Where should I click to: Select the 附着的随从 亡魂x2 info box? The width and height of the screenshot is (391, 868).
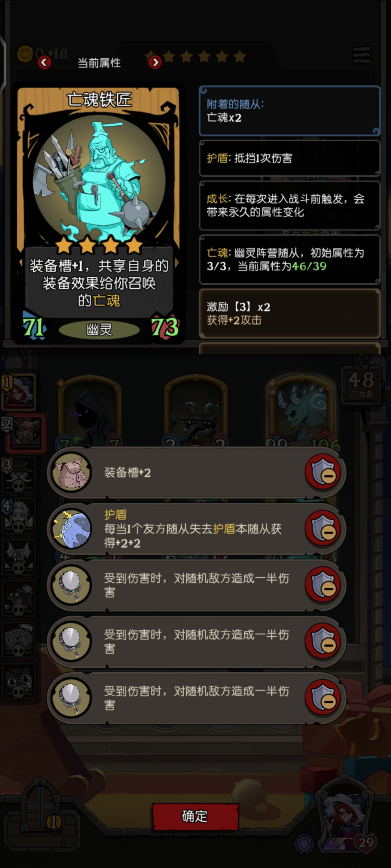[290, 111]
